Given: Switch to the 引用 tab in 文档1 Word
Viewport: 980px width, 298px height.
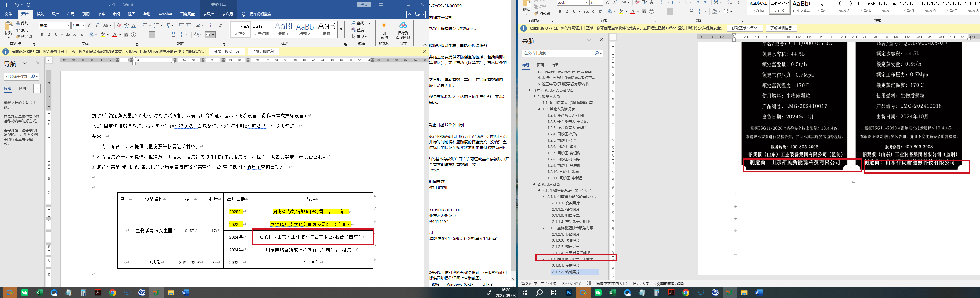Looking at the screenshot, I should (x=86, y=14).
